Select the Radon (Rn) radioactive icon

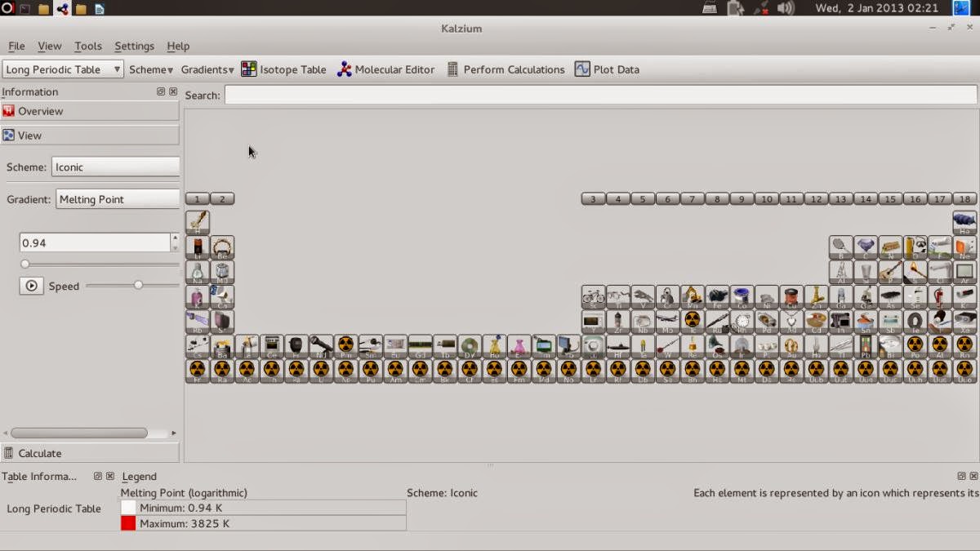click(964, 347)
